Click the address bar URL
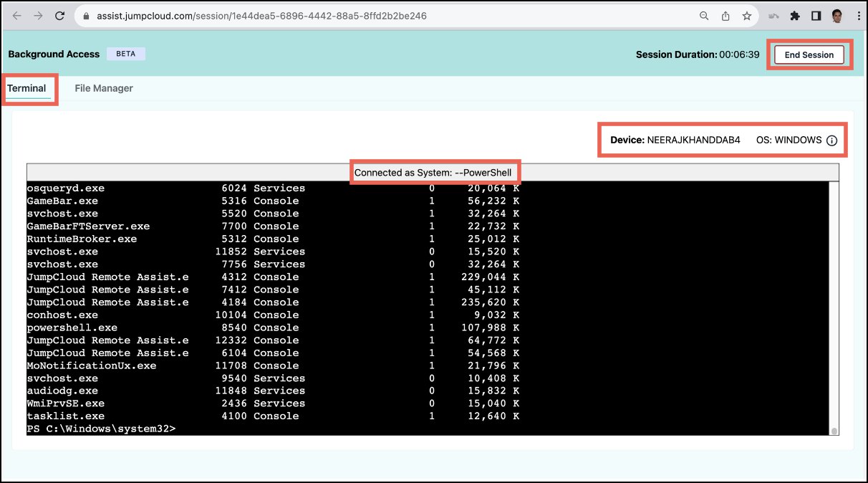The image size is (868, 483). tap(261, 16)
